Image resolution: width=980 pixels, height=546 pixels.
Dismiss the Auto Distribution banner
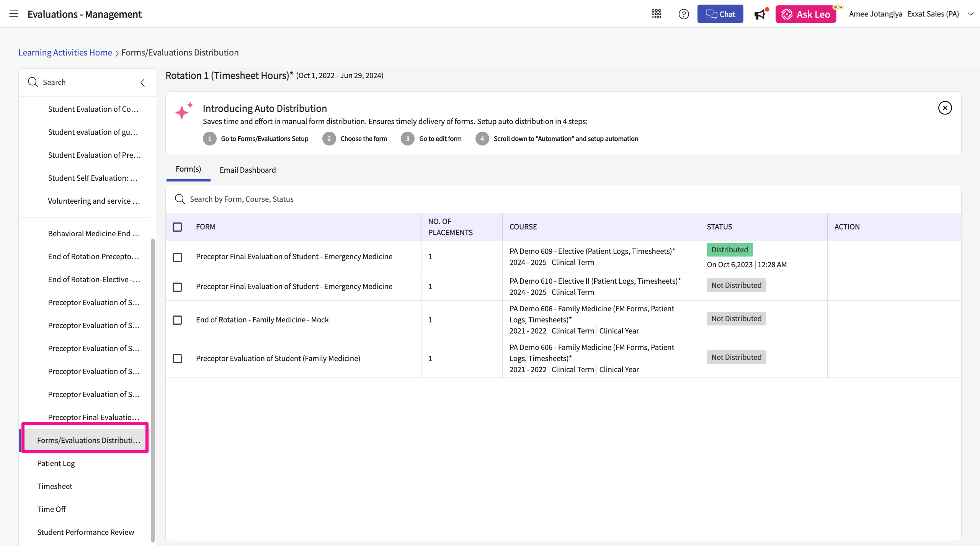point(945,108)
